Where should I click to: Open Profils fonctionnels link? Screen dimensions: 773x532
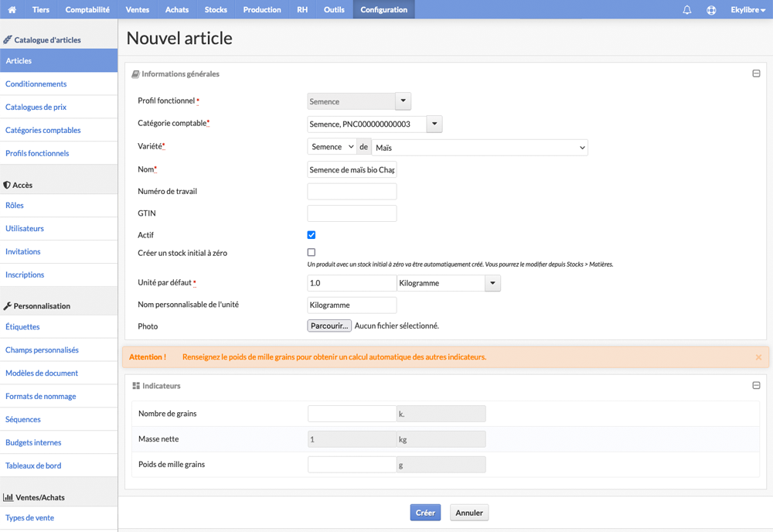[59, 153]
